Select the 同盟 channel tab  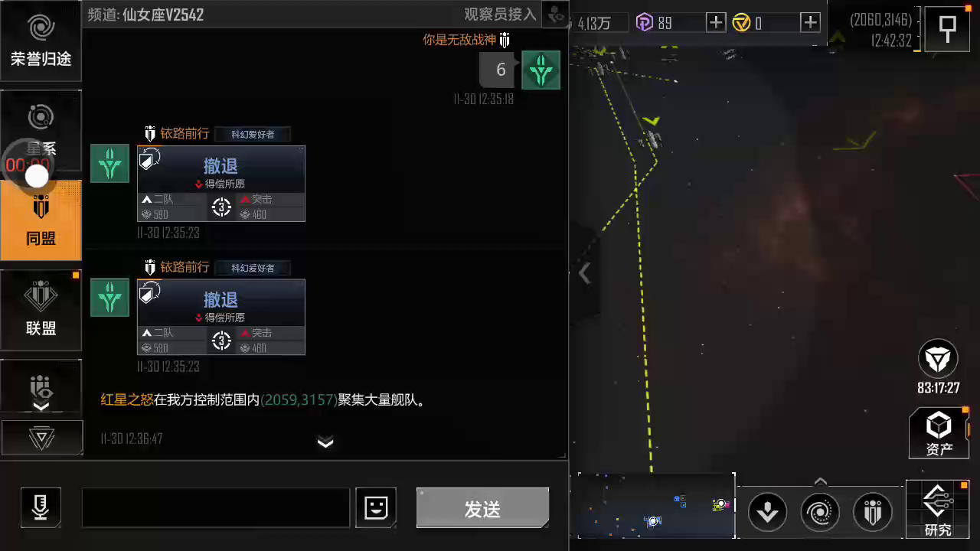click(41, 220)
